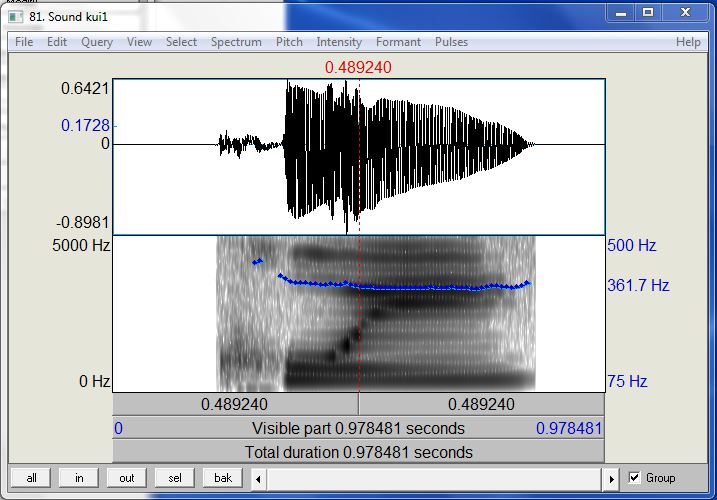
Task: Click the 'out' zoom button
Action: pyautogui.click(x=127, y=478)
